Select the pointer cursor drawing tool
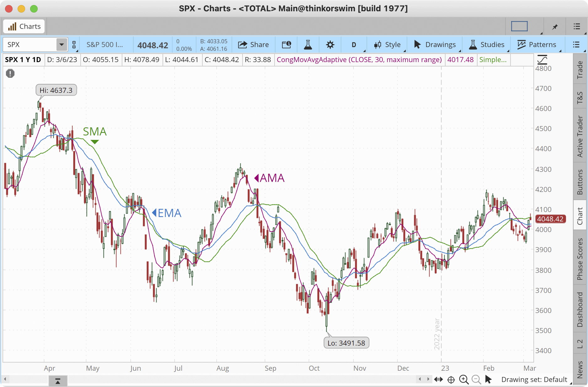Viewport: 588px width, 387px height. (488, 379)
